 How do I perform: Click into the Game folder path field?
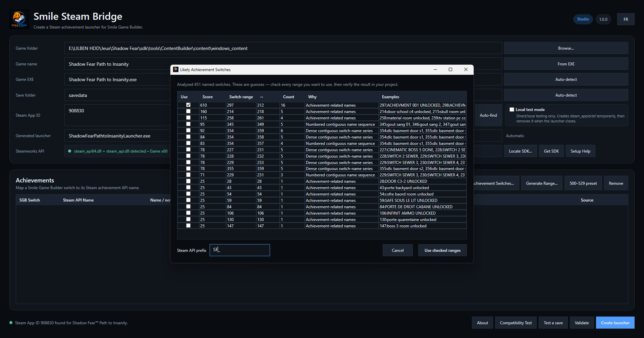[283, 48]
